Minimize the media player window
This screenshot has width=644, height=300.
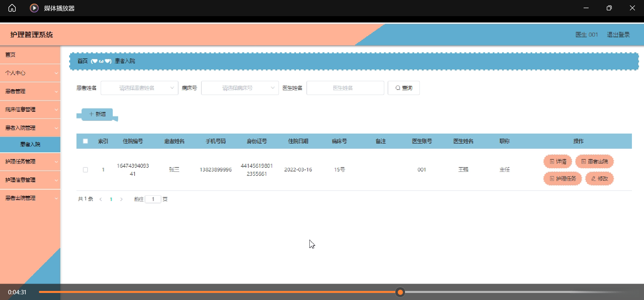(x=586, y=8)
